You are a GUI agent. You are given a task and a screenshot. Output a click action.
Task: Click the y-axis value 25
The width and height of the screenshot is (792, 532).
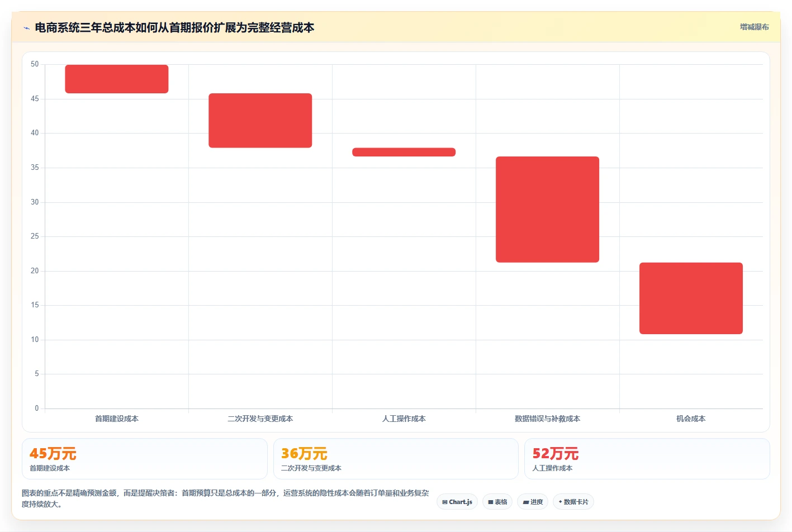[35, 236]
